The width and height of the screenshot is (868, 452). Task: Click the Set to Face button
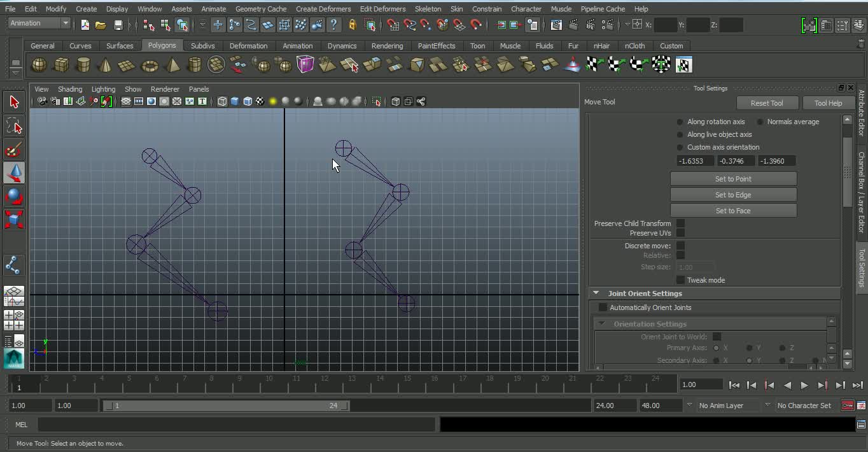point(733,211)
